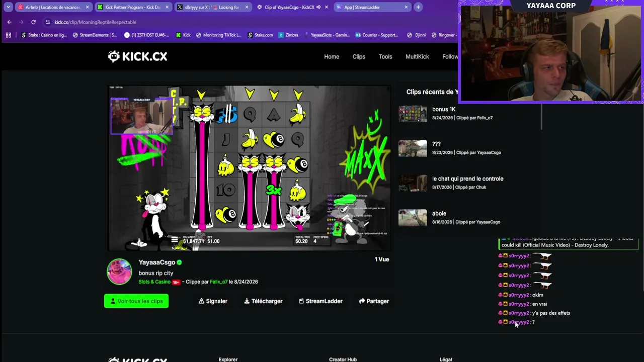
Task: Select the chat message 'en vrai'
Action: click(539, 304)
